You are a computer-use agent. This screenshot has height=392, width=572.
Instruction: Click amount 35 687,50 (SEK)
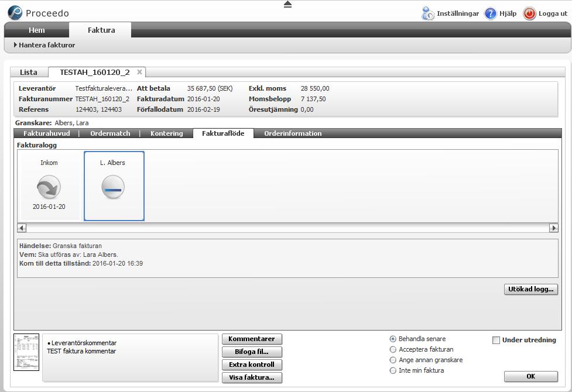click(210, 88)
